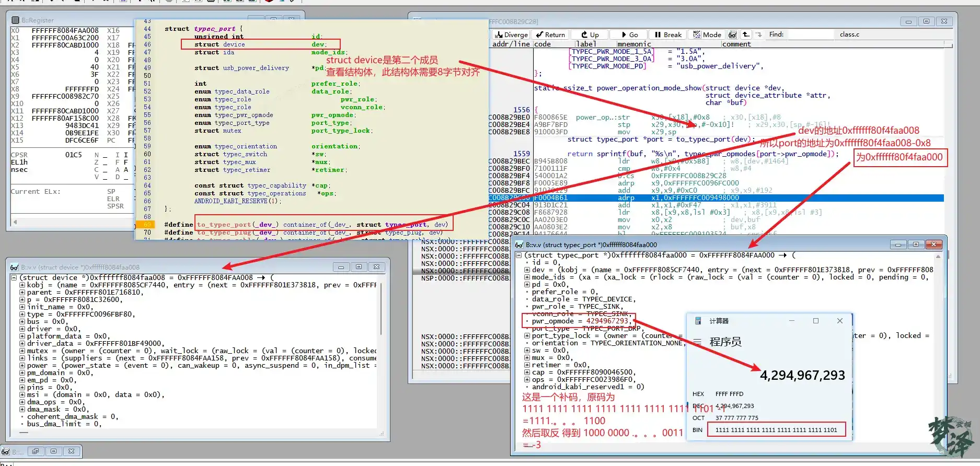Open the Mode debug-mode button

tap(707, 34)
